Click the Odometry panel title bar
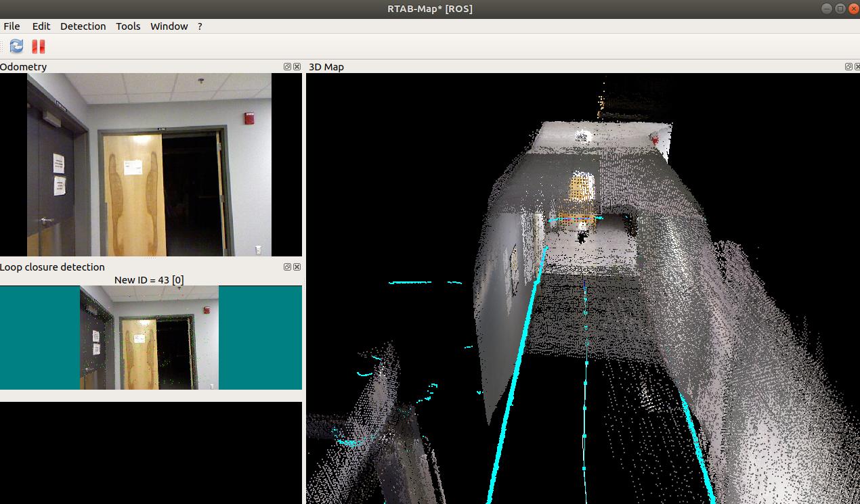860x504 pixels. click(135, 67)
